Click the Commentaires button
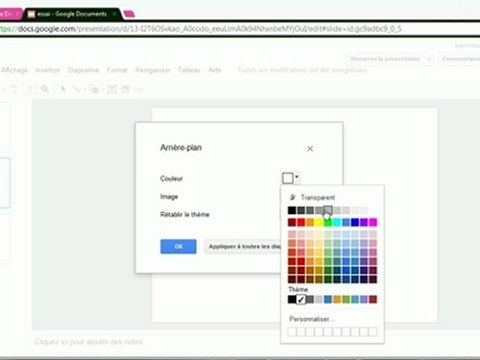Image resolution: width=480 pixels, height=360 pixels. [460, 59]
